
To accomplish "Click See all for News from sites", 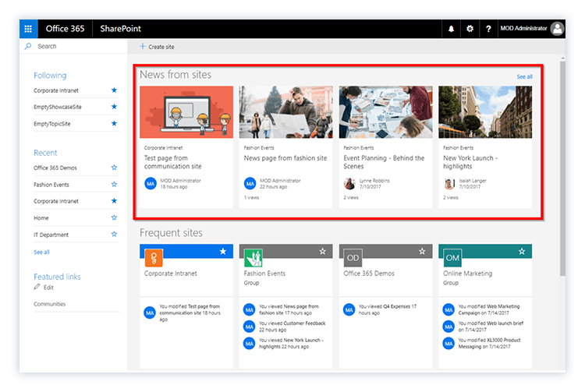I will tap(525, 76).
